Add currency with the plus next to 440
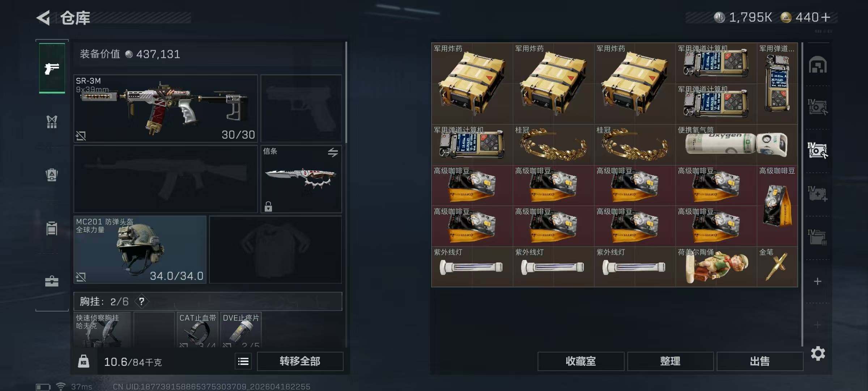 click(x=825, y=17)
